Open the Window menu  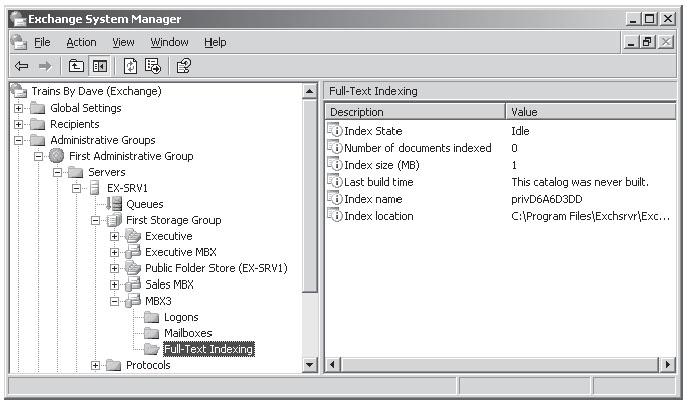coord(169,43)
